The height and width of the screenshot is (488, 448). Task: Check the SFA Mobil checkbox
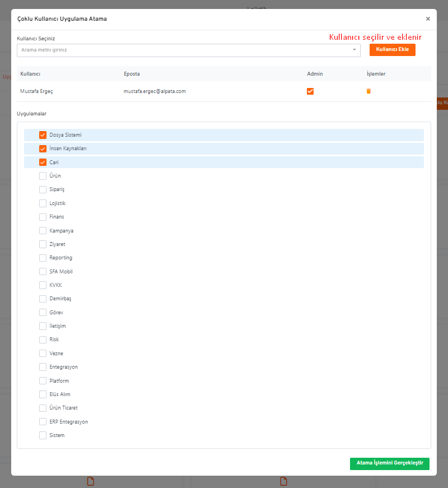(43, 272)
